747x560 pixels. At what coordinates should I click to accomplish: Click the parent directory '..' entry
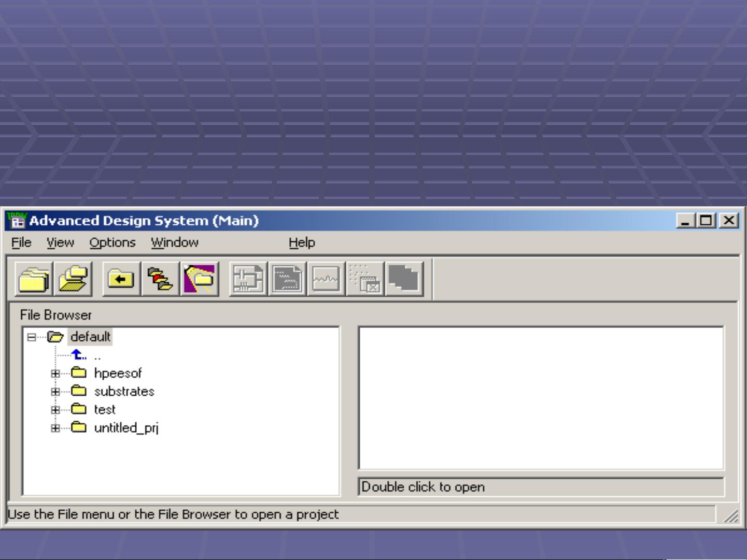coord(97,356)
